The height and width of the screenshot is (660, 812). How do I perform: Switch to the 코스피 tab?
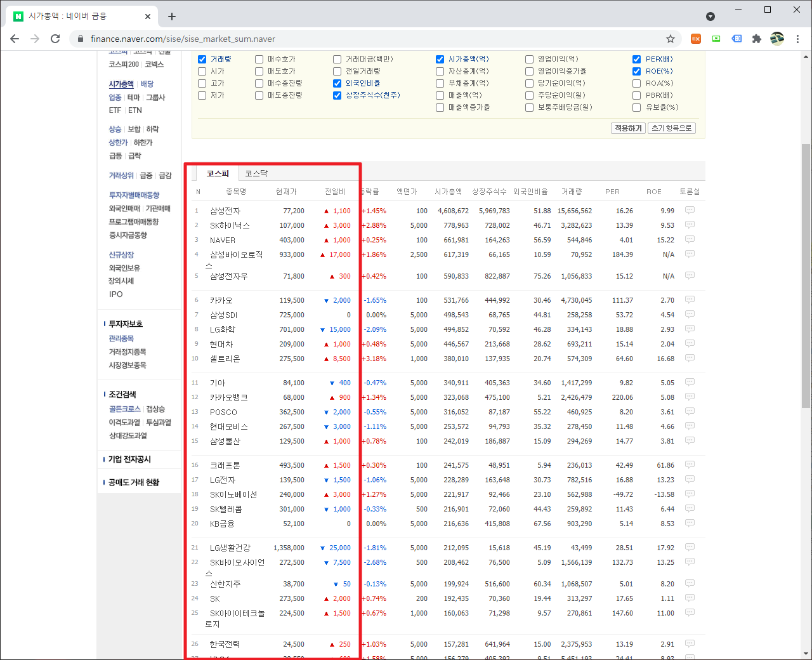(x=218, y=173)
